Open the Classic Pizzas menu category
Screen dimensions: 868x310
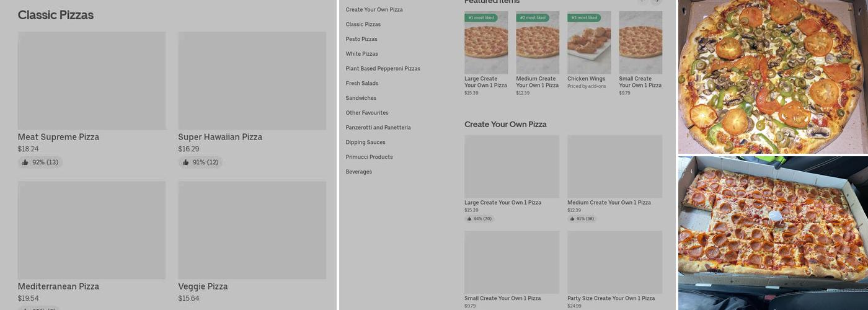tap(363, 24)
